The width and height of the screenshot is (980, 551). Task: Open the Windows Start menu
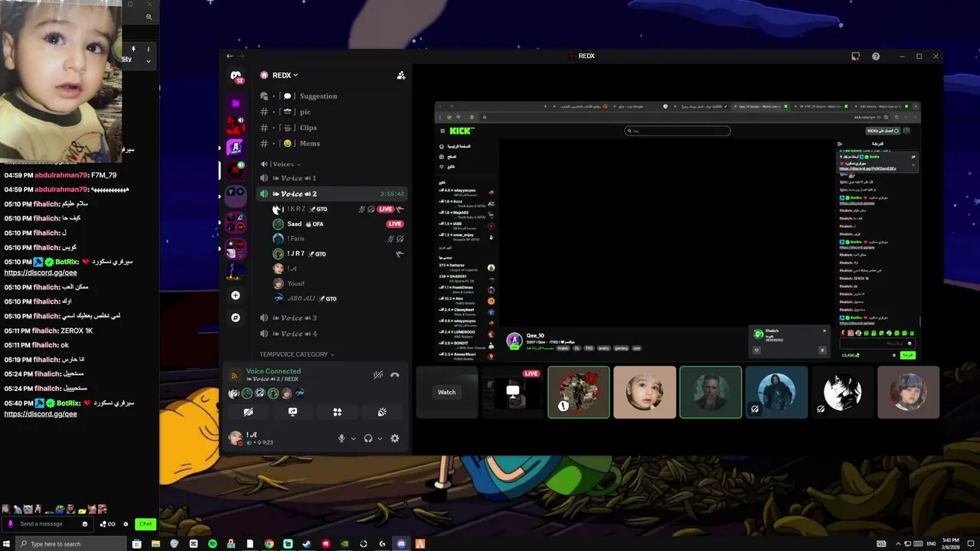[8, 544]
